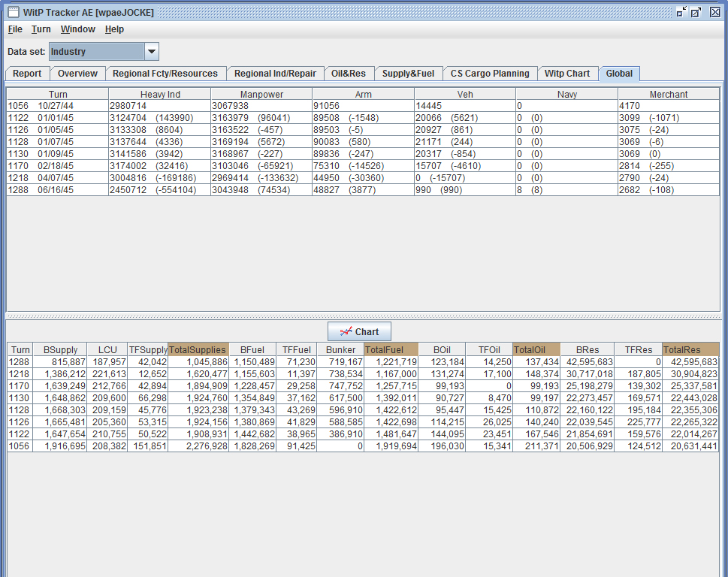728x577 pixels.
Task: Open the Data set dropdown arrow
Action: pos(151,52)
